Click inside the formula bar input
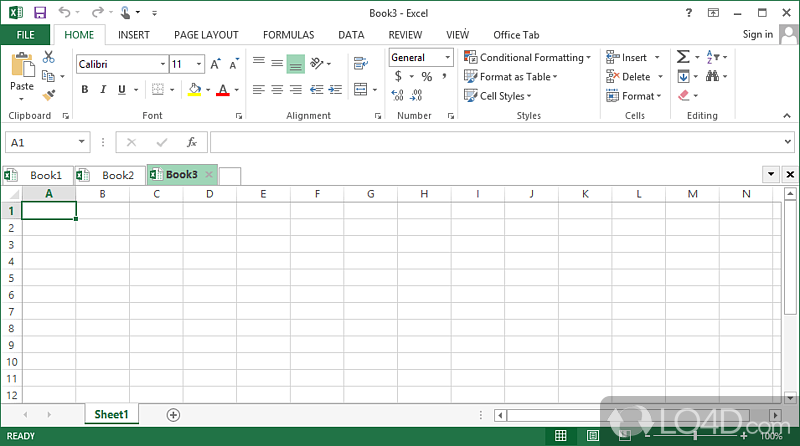The height and width of the screenshot is (446, 800). tap(497, 142)
